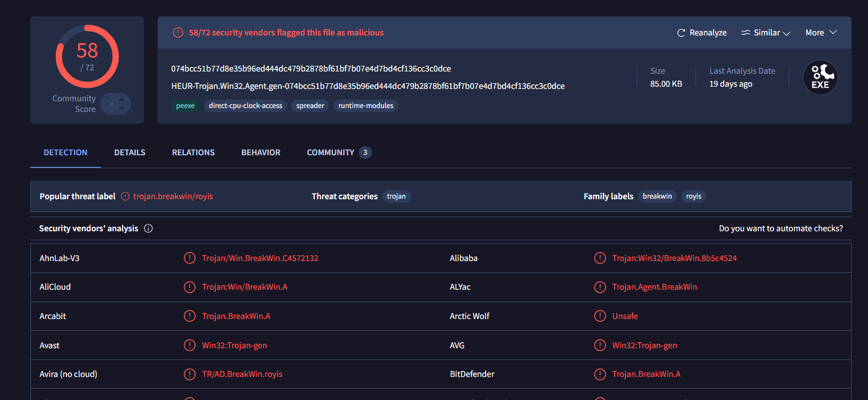
Task: Click the alert icon for BitDefender's detection
Action: coord(600,374)
